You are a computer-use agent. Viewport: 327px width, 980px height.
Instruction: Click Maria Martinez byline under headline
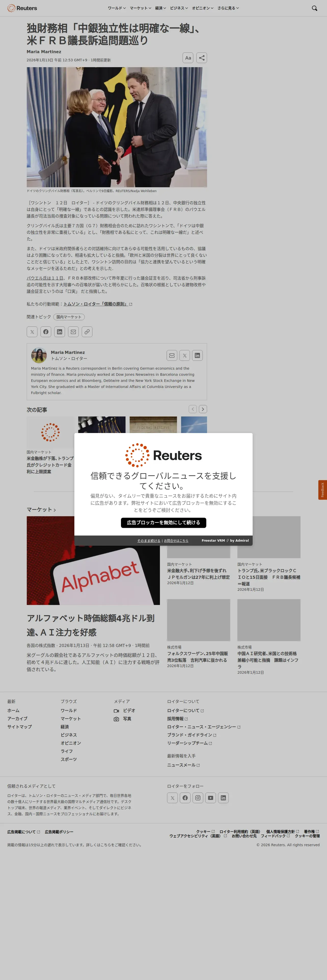[44, 52]
